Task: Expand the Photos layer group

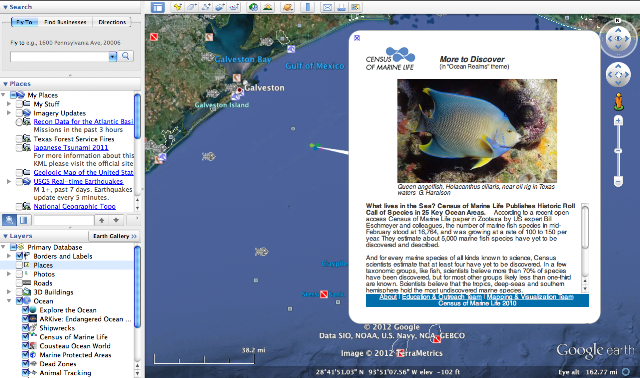Action: tap(9, 274)
